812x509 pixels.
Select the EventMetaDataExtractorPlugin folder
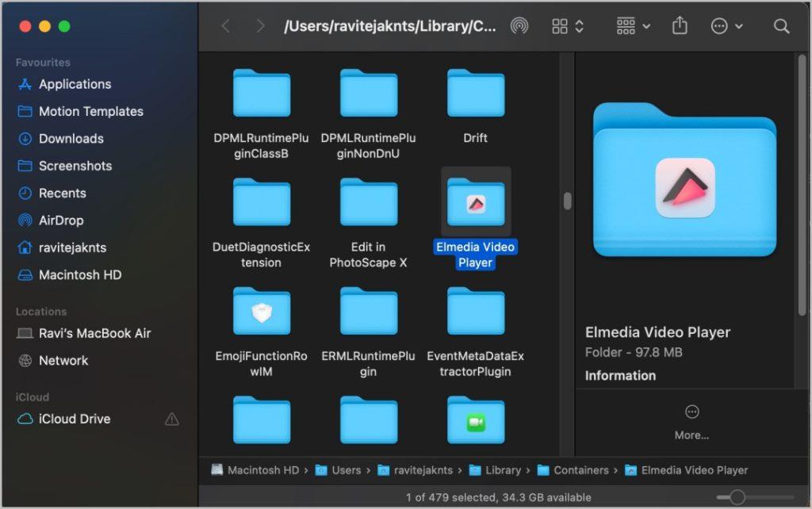(x=476, y=312)
